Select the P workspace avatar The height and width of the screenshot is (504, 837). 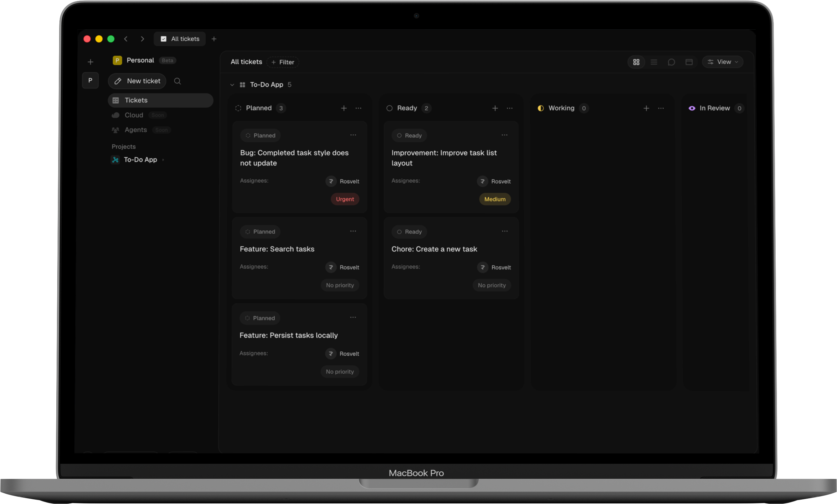[90, 80]
